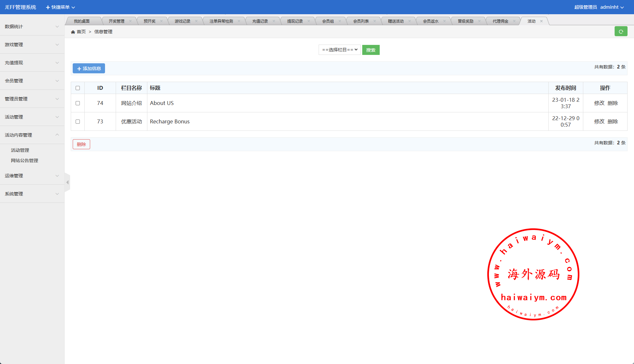Toggle the select-all checkbox in table header
Image resolution: width=634 pixels, height=364 pixels.
(78, 88)
